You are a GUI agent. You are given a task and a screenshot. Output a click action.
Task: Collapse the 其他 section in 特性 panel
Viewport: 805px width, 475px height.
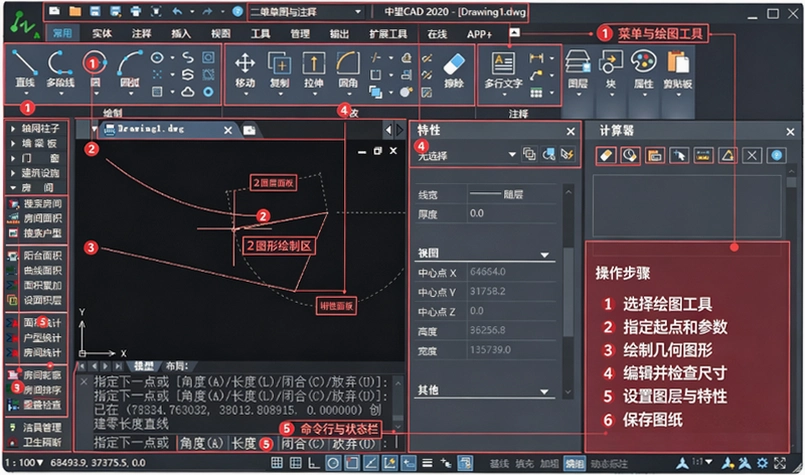pyautogui.click(x=544, y=392)
